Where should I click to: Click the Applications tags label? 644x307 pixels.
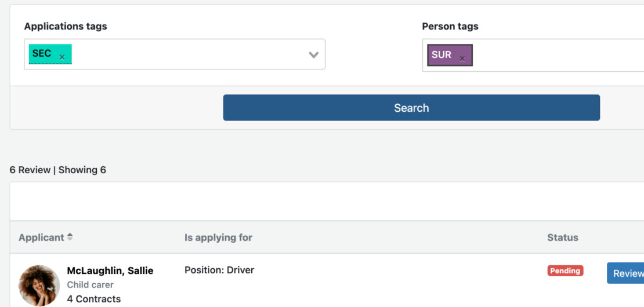pos(66,26)
